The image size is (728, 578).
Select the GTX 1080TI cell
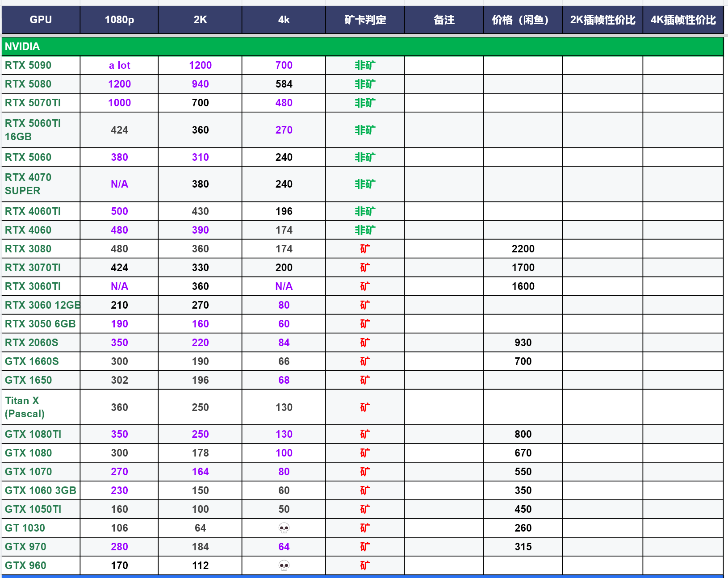(x=41, y=434)
